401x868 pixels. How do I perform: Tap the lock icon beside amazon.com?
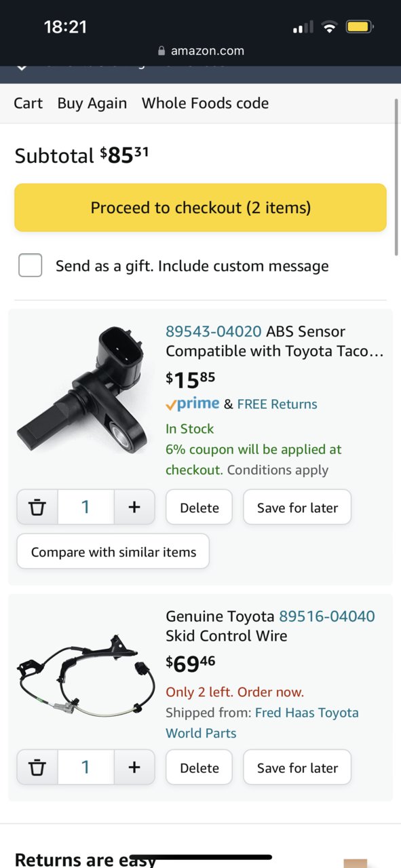161,50
